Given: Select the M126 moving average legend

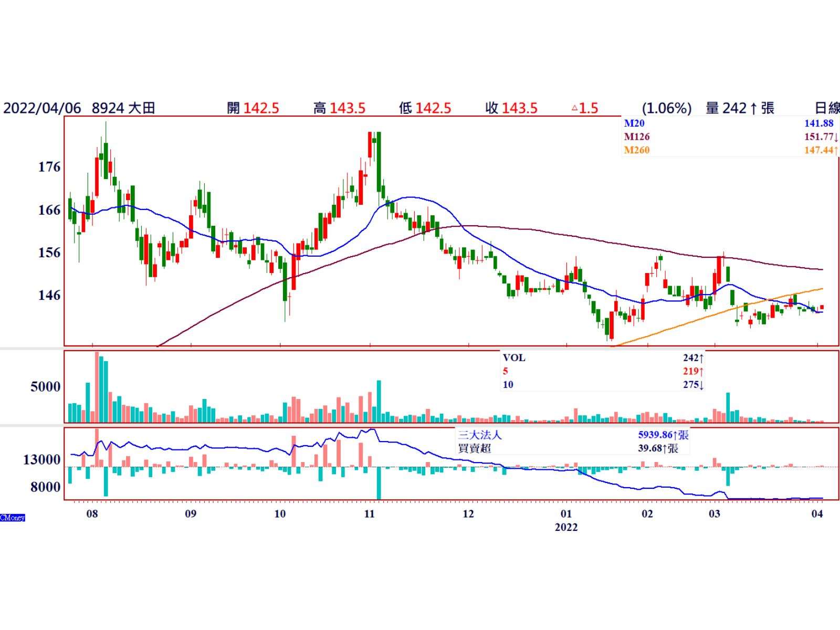Looking at the screenshot, I should [x=636, y=137].
